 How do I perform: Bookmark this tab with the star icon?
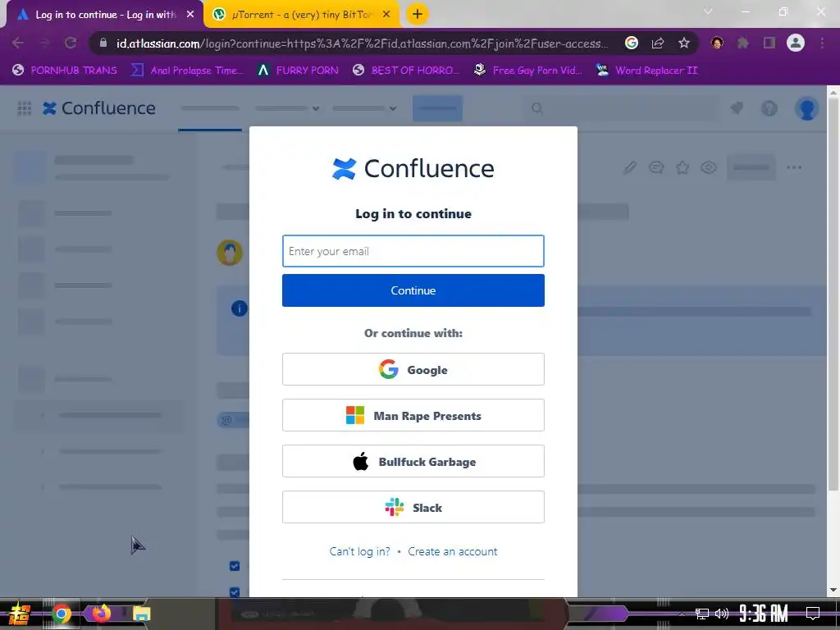tap(684, 43)
